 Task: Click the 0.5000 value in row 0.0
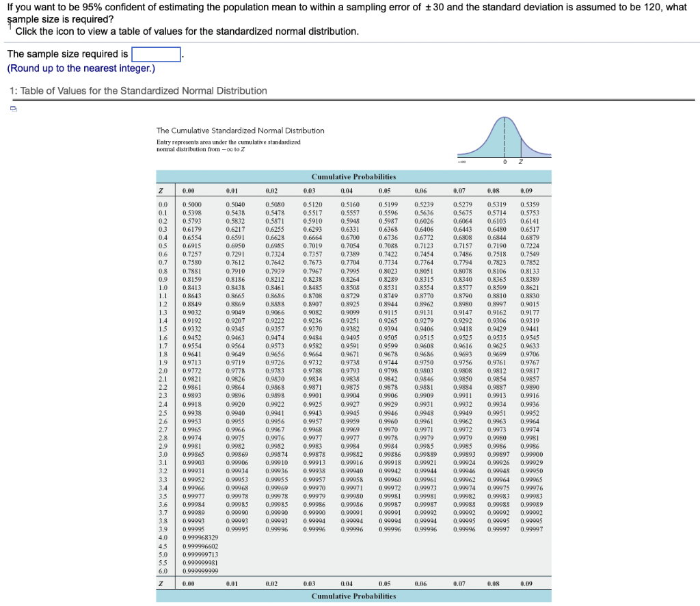[x=191, y=205]
